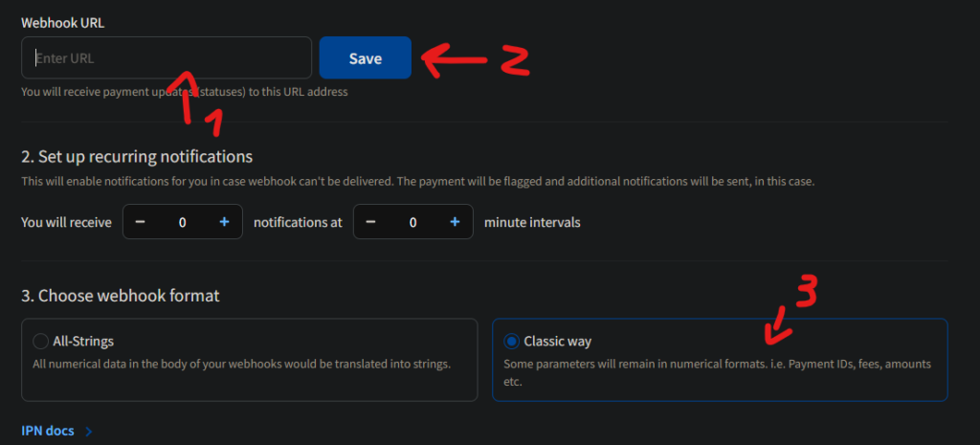Click the payment updates helper text under URL

pyautogui.click(x=184, y=92)
